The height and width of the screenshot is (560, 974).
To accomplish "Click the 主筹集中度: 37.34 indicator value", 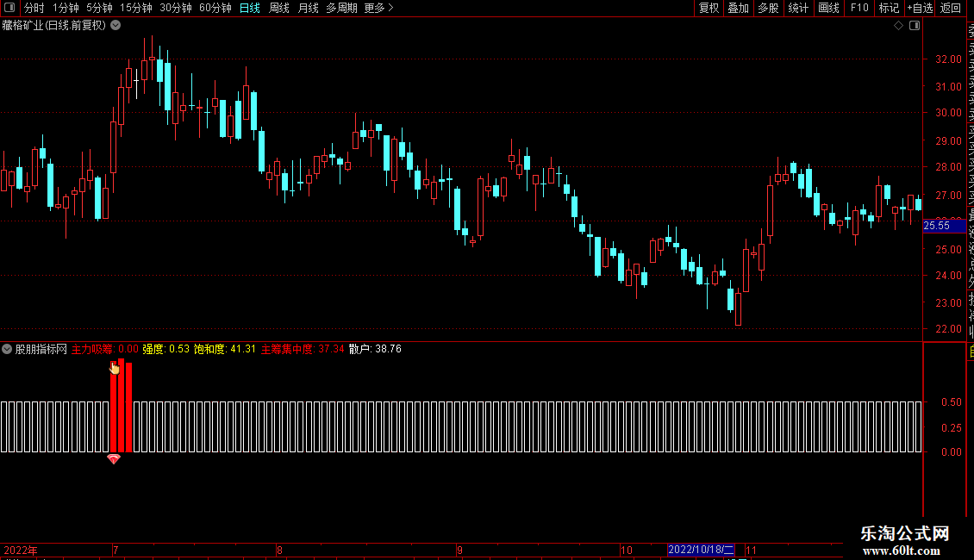I will pos(303,349).
